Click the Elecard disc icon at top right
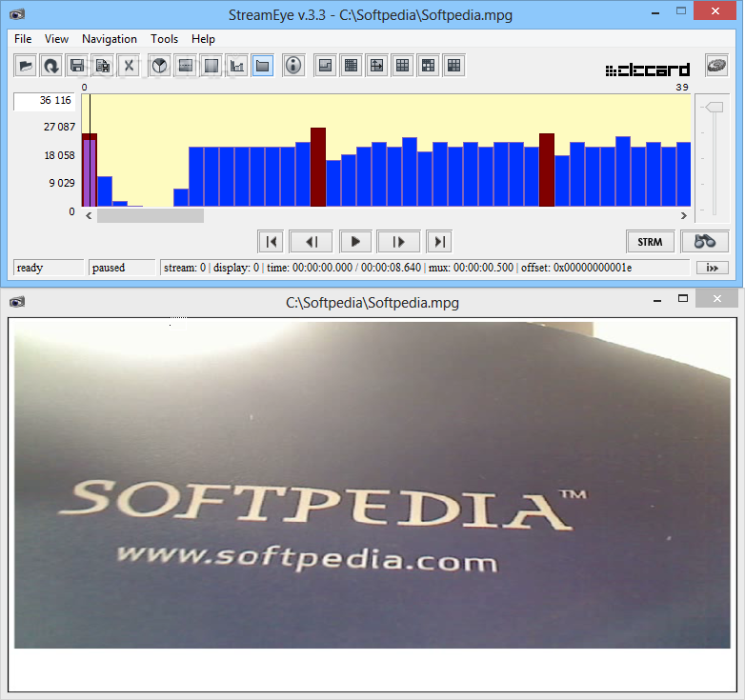 716,65
